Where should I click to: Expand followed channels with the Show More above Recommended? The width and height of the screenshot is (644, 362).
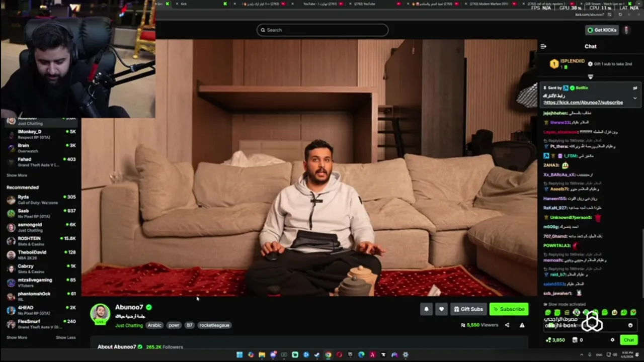click(x=17, y=175)
